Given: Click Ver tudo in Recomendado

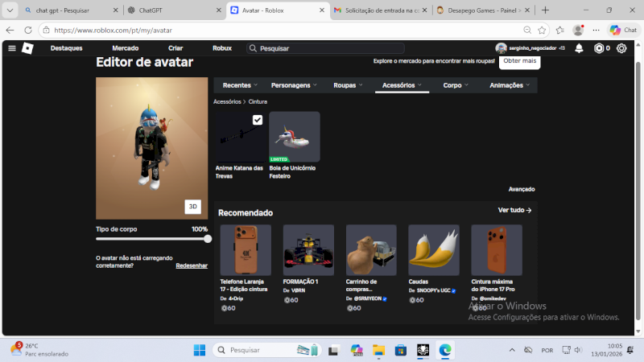Looking at the screenshot, I should coord(514,210).
